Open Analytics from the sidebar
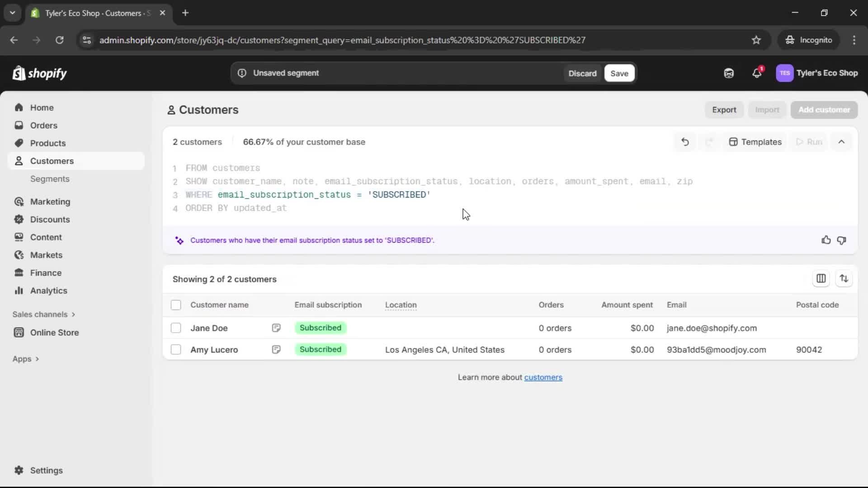 tap(48, 291)
